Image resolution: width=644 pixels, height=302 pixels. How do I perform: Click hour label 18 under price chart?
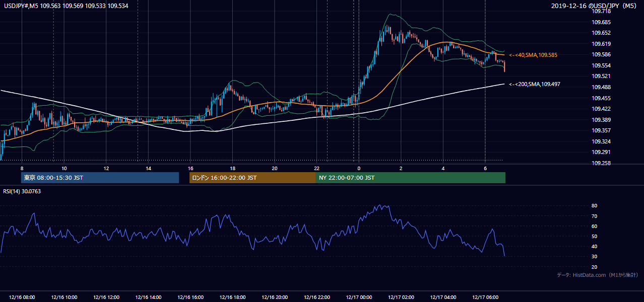pos(232,168)
